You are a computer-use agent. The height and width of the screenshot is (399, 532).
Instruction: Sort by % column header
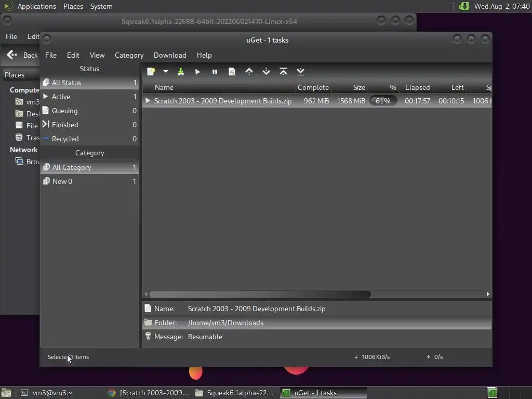[384, 87]
